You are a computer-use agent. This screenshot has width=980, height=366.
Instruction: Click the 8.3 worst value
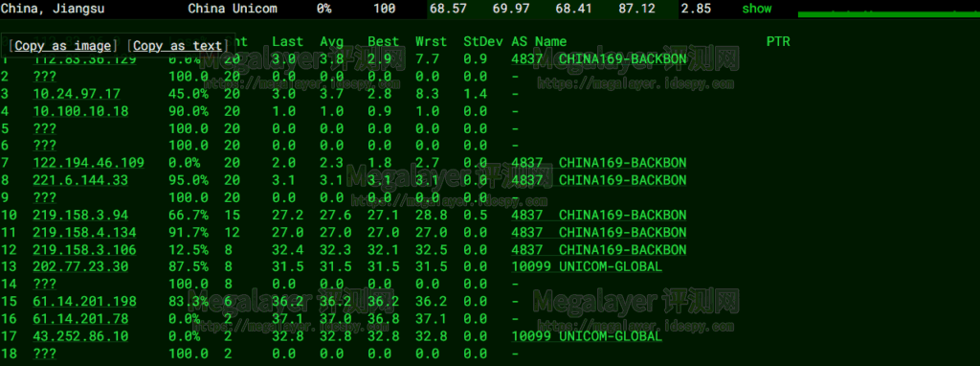(428, 93)
